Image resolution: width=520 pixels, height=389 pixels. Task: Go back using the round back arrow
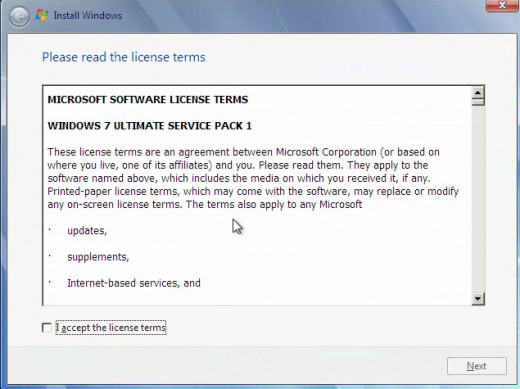click(19, 16)
